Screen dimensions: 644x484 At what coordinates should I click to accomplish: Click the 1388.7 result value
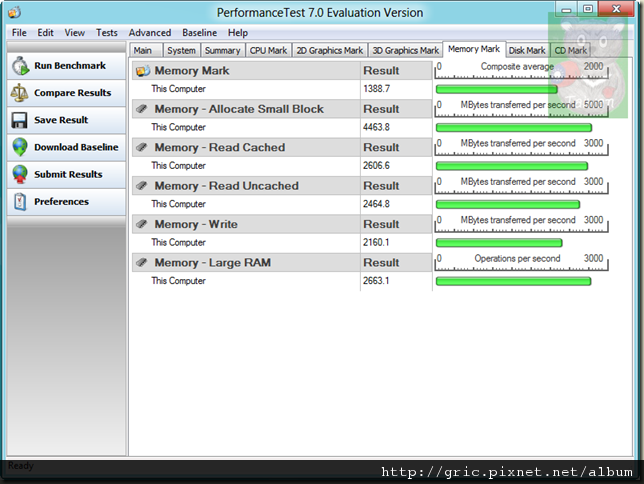[x=377, y=89]
